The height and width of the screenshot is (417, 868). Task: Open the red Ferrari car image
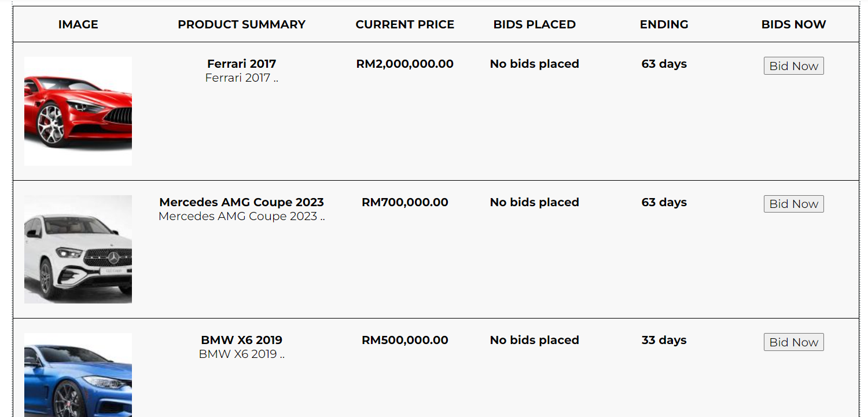78,111
